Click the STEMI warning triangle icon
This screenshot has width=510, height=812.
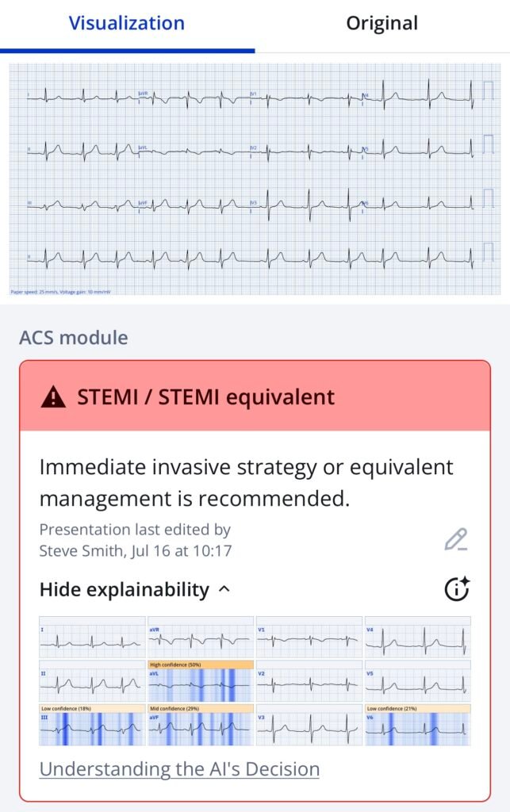click(54, 396)
